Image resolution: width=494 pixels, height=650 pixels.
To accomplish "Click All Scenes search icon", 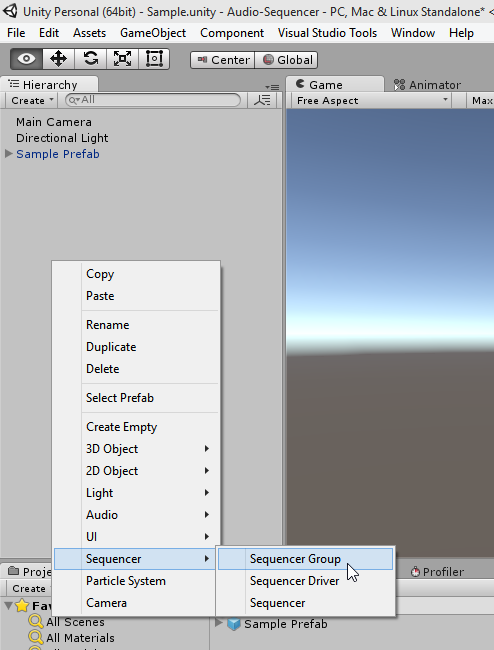I will [x=36, y=622].
